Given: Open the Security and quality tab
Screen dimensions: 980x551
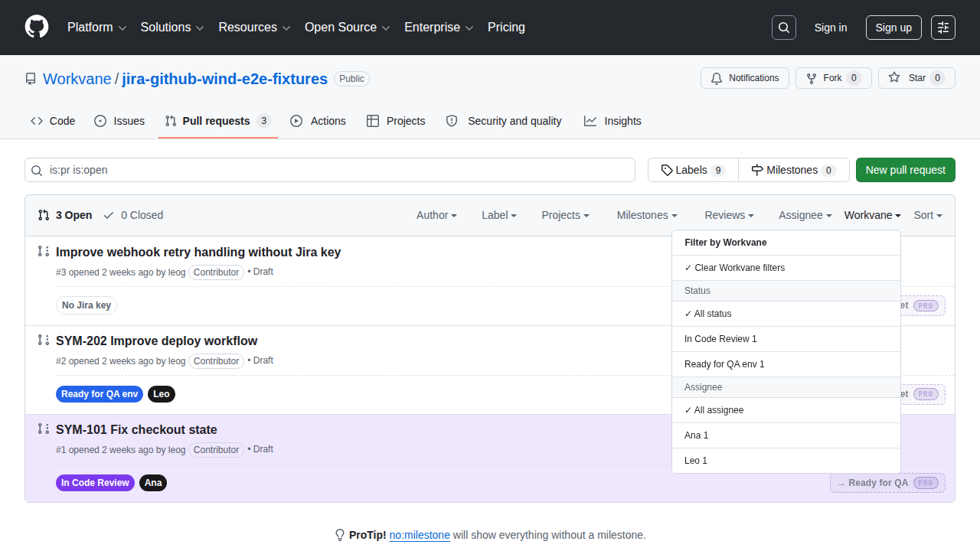Looking at the screenshot, I should pyautogui.click(x=504, y=121).
